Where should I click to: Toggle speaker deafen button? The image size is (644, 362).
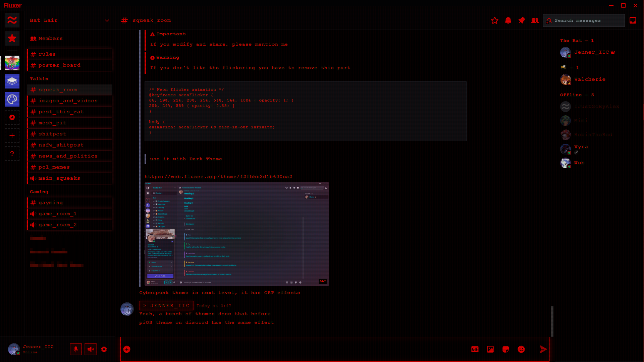[91, 349]
